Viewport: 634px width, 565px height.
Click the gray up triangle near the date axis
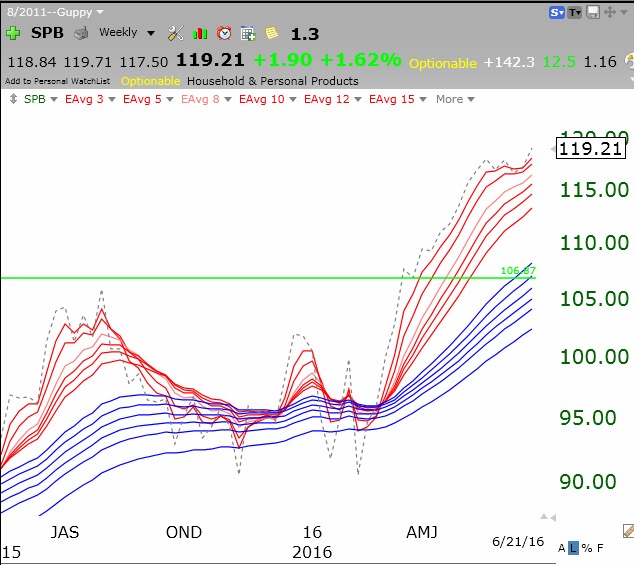(544, 516)
